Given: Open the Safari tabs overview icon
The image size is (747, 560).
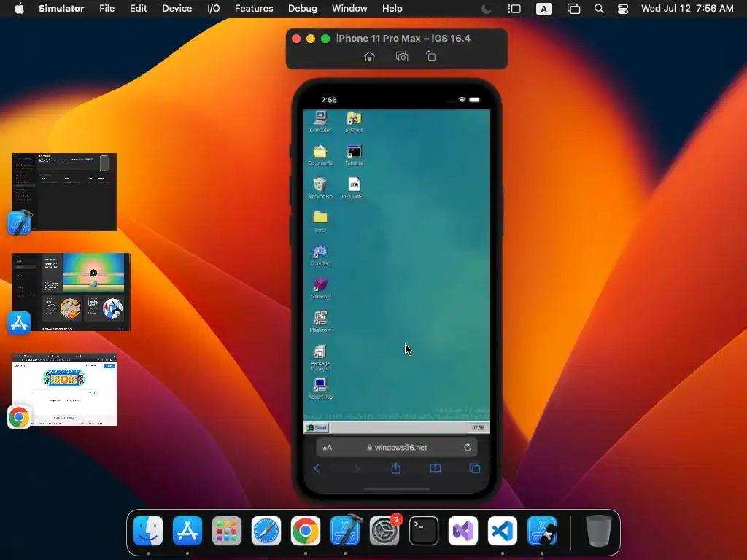Looking at the screenshot, I should [475, 469].
